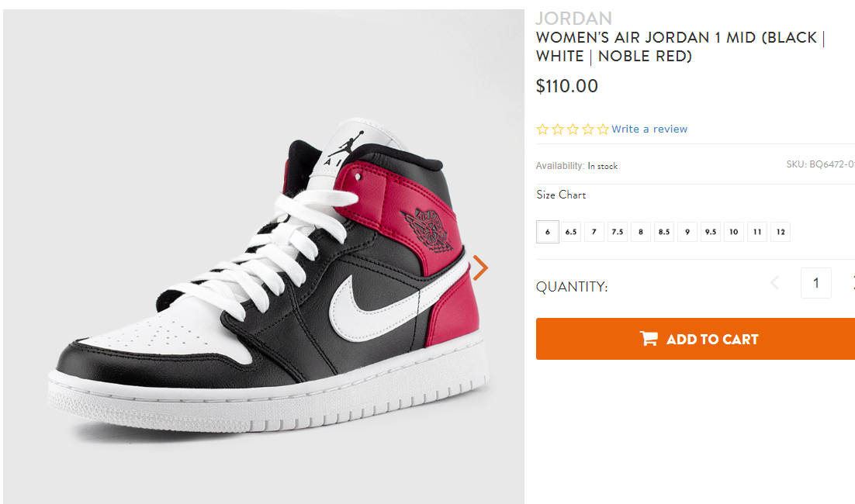Open the Jordan brand link

[573, 18]
